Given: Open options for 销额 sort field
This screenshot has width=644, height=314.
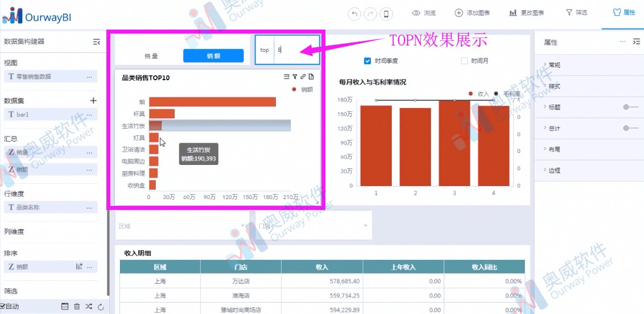Looking at the screenshot, I should pos(89,267).
